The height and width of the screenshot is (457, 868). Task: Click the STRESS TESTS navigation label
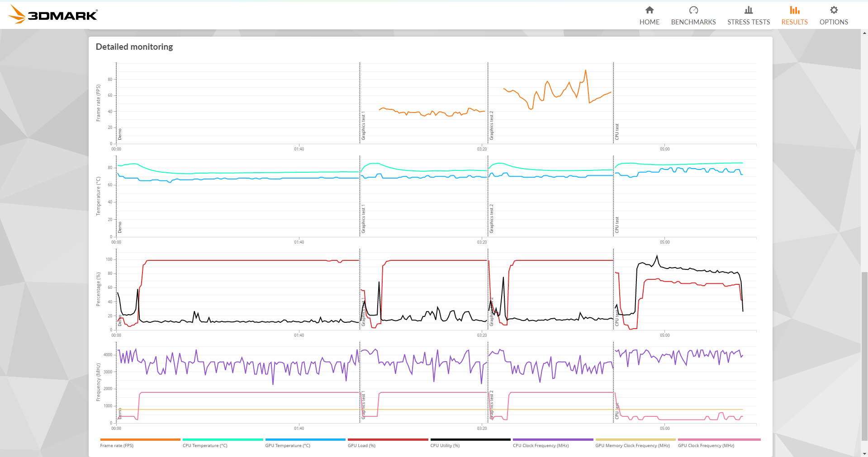coord(748,22)
